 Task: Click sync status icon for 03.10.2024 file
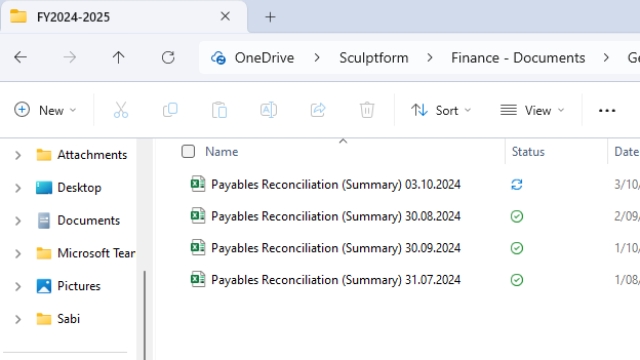517,184
